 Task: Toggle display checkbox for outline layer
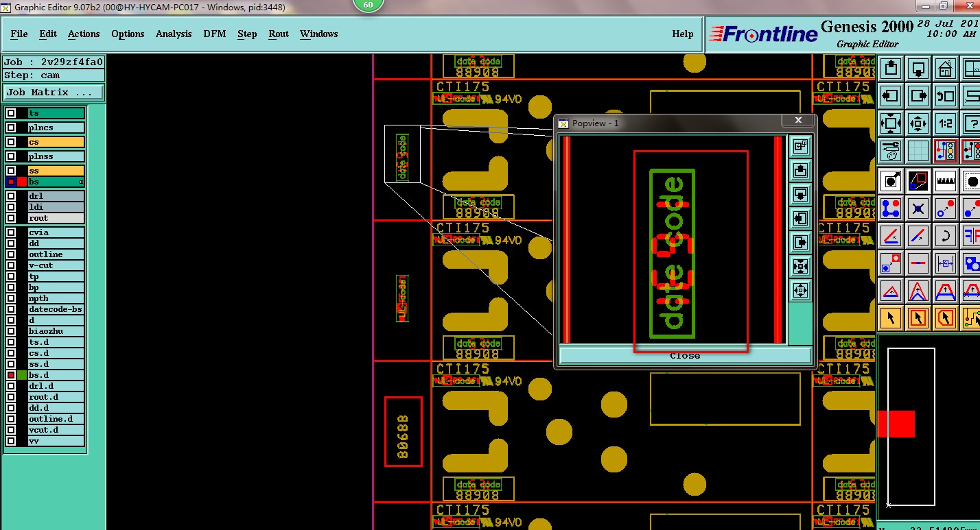coord(11,254)
